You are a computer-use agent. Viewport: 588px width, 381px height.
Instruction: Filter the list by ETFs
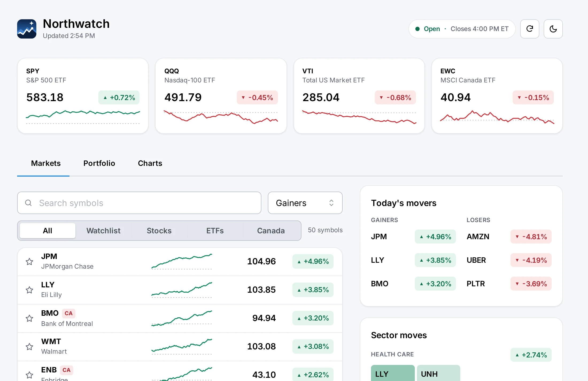coord(215,231)
